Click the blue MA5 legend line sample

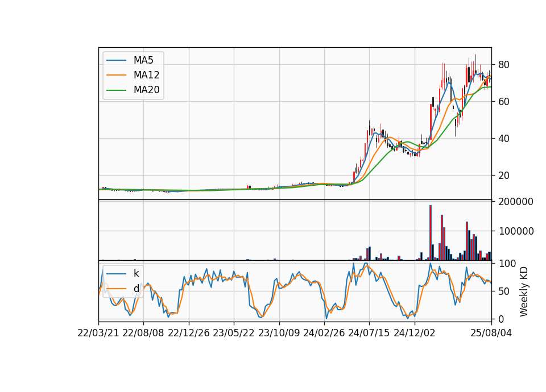click(x=116, y=60)
